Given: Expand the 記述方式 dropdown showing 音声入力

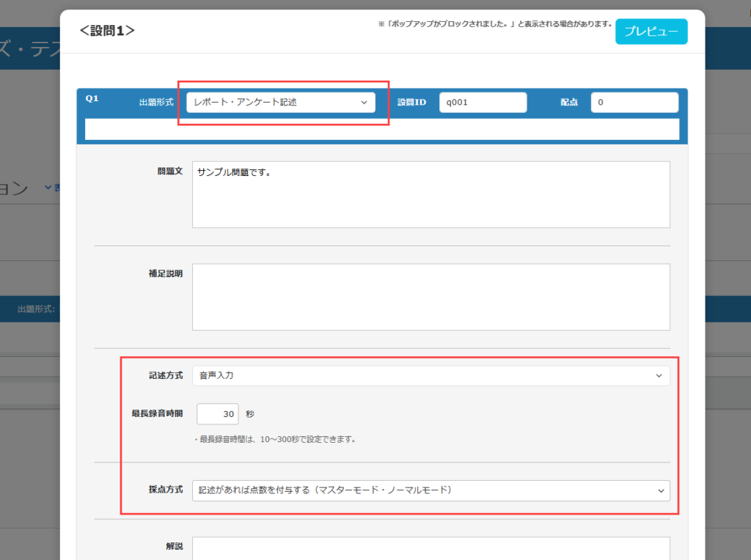Looking at the screenshot, I should pos(431,376).
